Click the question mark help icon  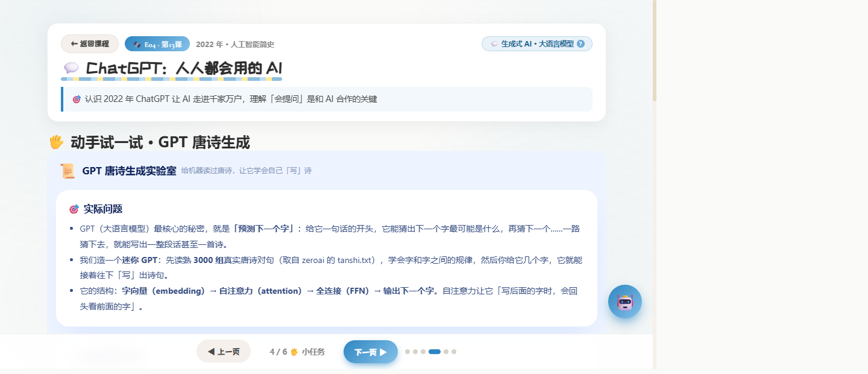point(580,44)
